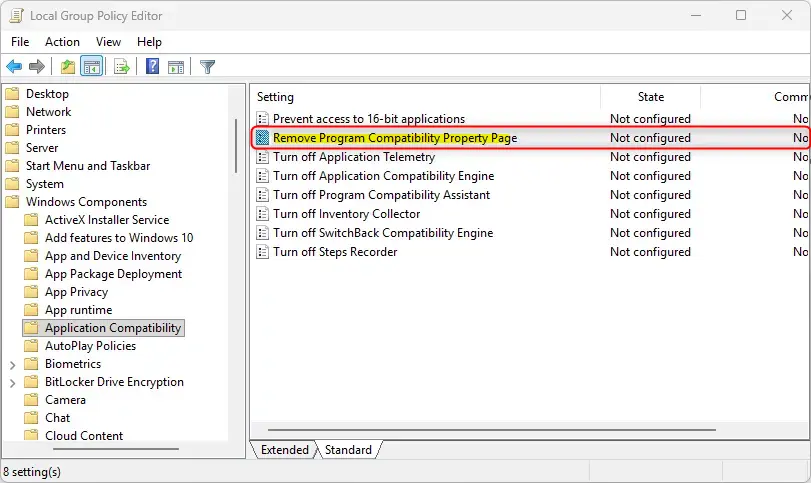Toggle Show/Hide Console Tree icon
811x483 pixels.
pyautogui.click(x=92, y=67)
